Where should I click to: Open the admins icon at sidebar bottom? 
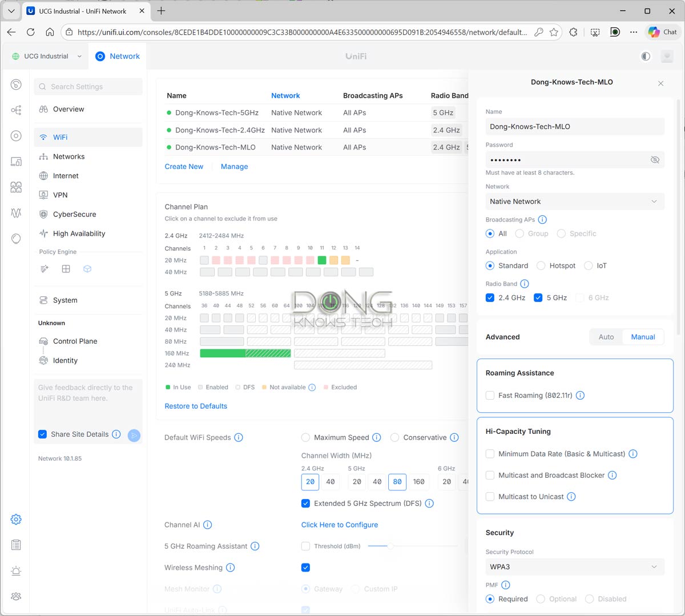tap(15, 596)
